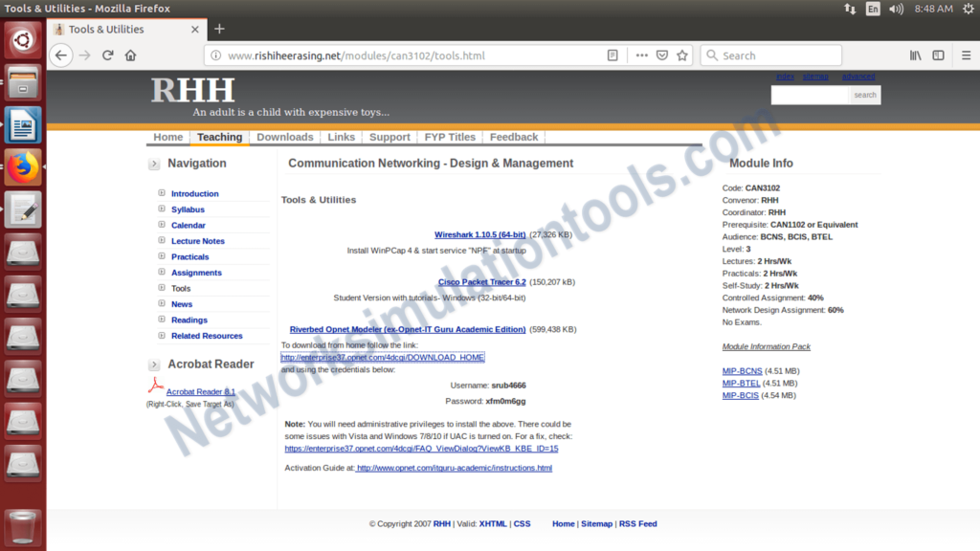Expand the Navigation section chevron
The image size is (980, 551).
(x=153, y=164)
